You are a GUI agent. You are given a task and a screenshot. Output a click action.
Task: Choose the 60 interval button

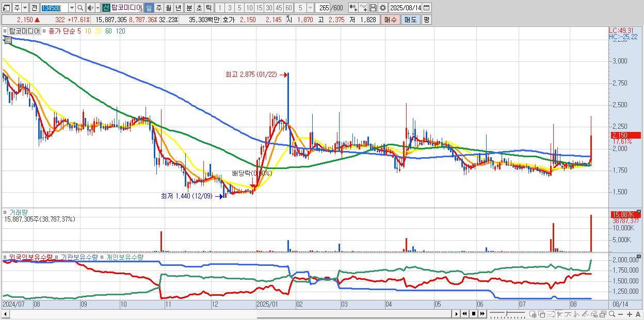(x=288, y=8)
